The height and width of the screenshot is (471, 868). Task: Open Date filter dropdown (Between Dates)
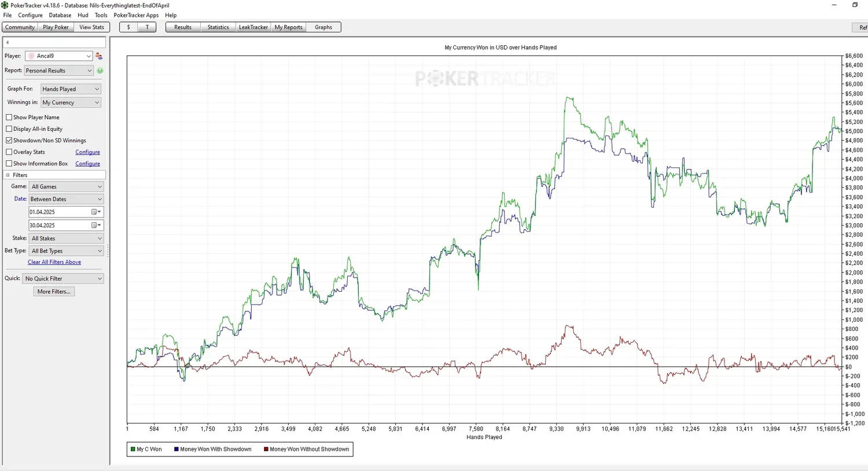[x=67, y=199]
